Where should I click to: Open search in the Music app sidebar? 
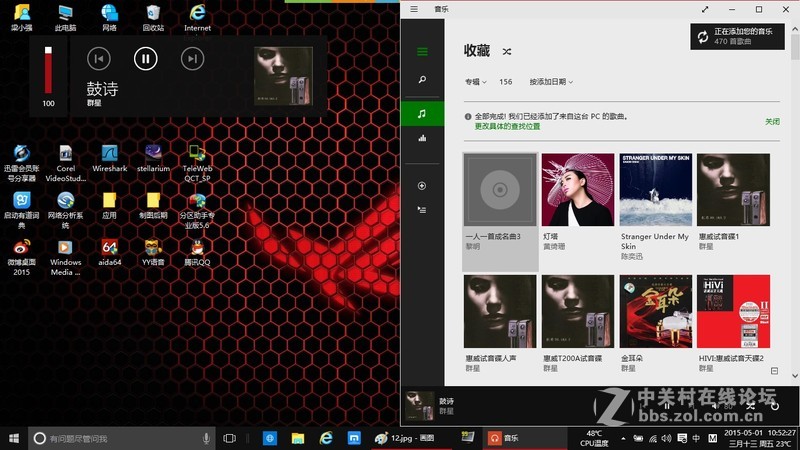(422, 80)
